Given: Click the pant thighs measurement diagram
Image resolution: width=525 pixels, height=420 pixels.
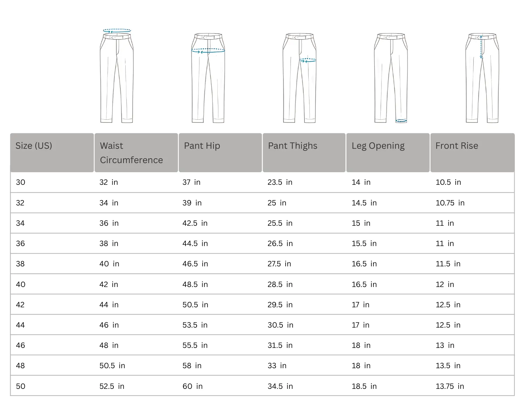Looking at the screenshot, I should click(300, 78).
